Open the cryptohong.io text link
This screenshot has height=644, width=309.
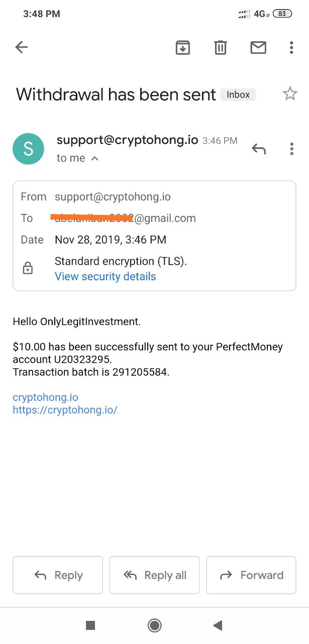(x=45, y=397)
